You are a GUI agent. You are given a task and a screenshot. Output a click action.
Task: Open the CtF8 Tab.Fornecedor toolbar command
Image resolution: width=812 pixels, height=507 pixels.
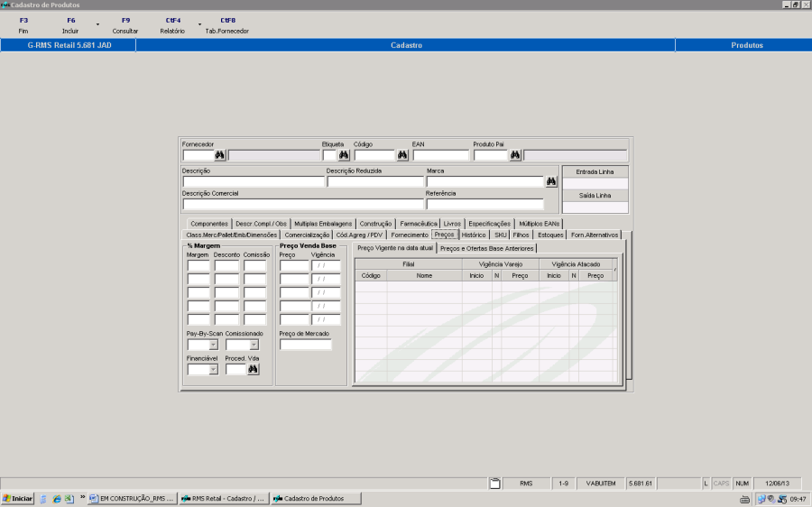pyautogui.click(x=227, y=25)
